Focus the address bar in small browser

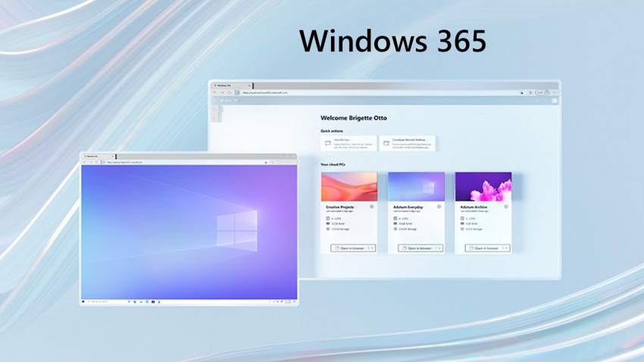183,162
